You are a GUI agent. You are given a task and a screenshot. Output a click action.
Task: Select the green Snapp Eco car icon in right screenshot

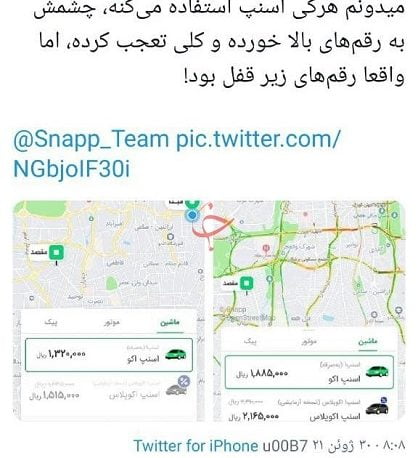point(377,371)
